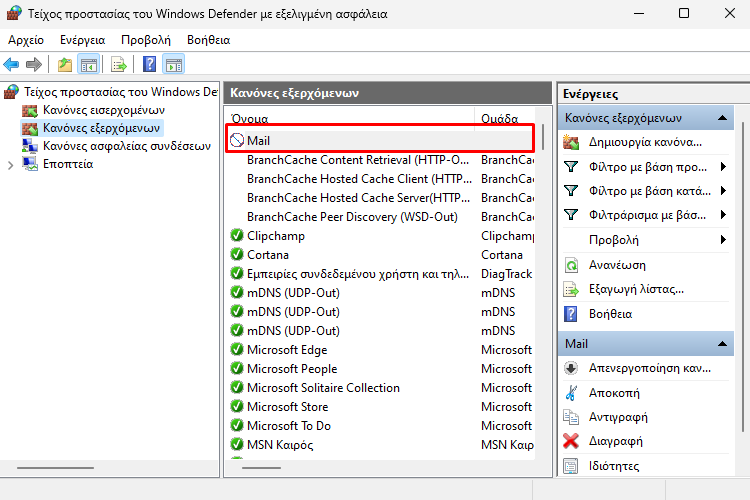
Task: Click the actions pane vertical scrollbar
Action: [743, 277]
